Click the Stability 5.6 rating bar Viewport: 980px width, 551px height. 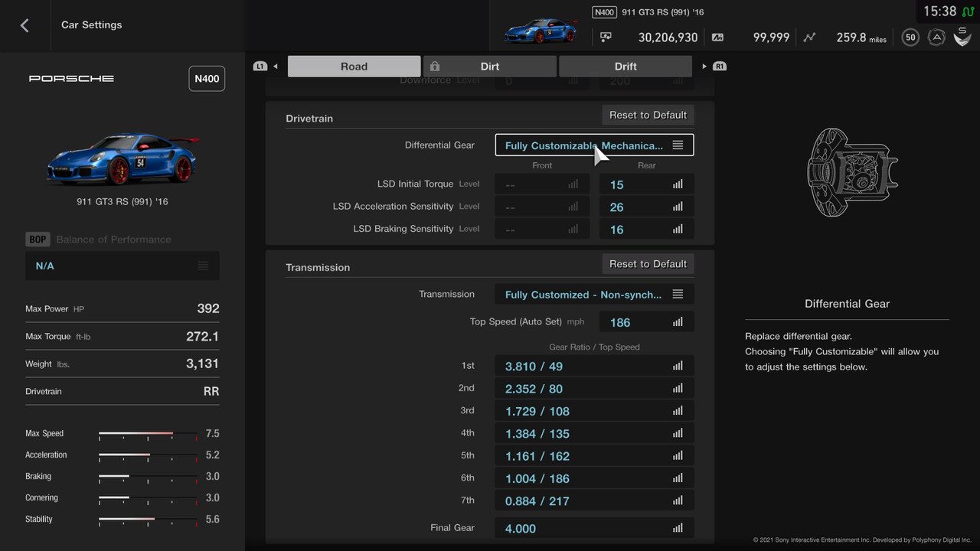[148, 520]
